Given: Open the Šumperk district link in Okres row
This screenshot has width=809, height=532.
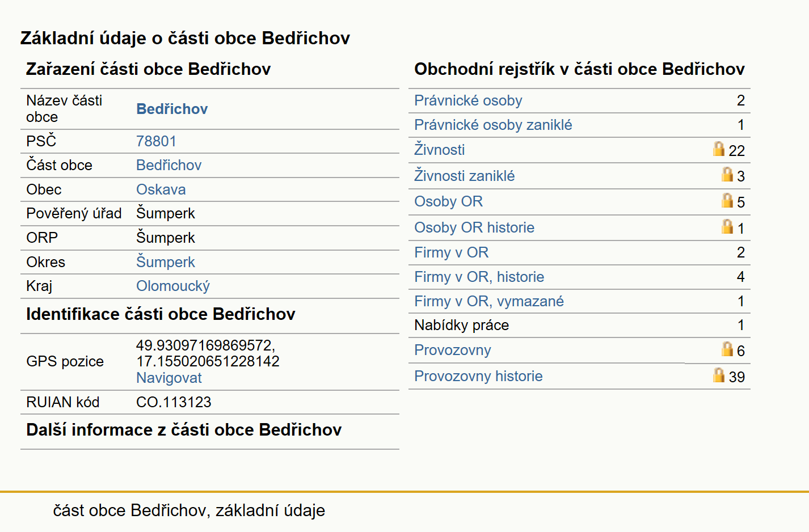Looking at the screenshot, I should pos(166,262).
